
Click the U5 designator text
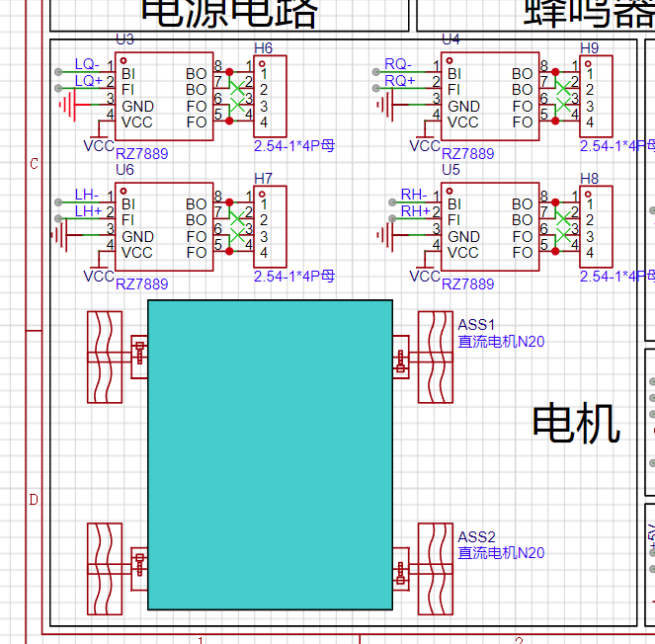coord(451,170)
